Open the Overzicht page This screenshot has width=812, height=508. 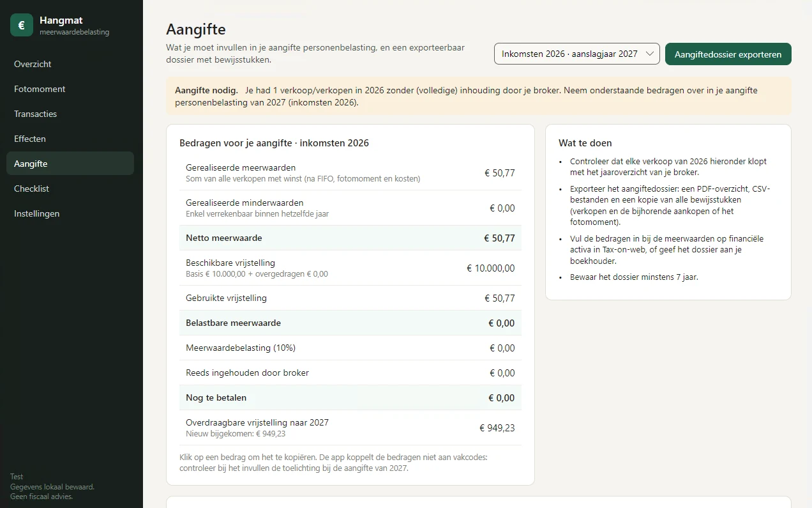(x=70, y=64)
